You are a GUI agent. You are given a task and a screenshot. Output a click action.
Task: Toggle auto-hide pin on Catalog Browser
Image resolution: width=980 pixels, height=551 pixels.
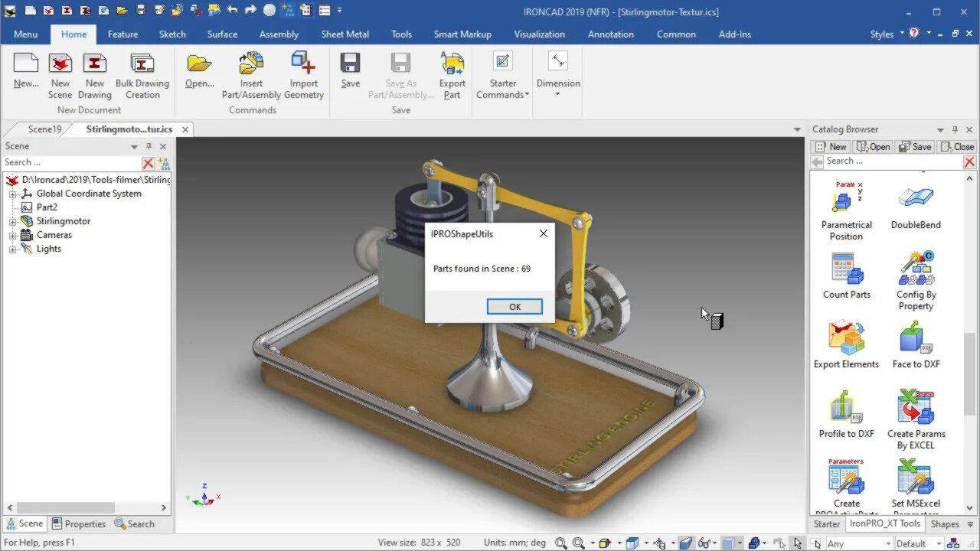click(x=955, y=129)
